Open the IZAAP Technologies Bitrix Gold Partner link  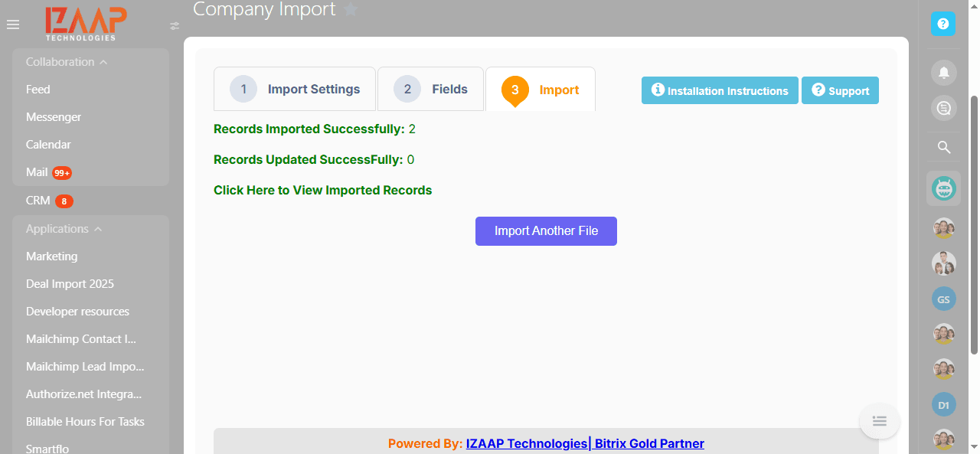tap(585, 443)
